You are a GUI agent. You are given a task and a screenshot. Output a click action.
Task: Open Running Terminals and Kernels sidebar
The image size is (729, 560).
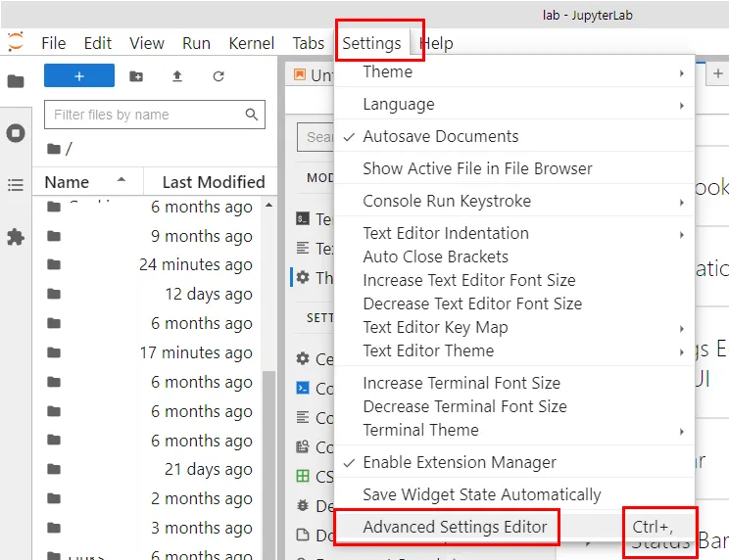tap(16, 133)
